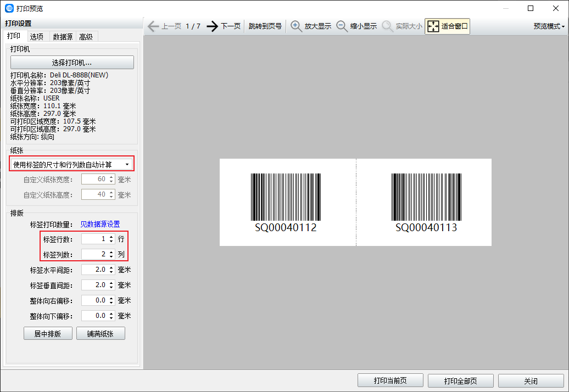Close the print preview window

pos(556,8)
